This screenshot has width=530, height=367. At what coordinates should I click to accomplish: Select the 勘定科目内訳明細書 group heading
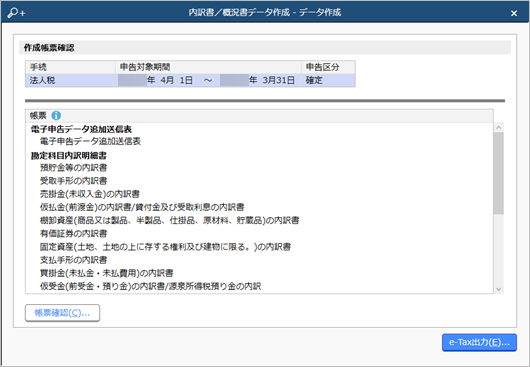coord(69,155)
